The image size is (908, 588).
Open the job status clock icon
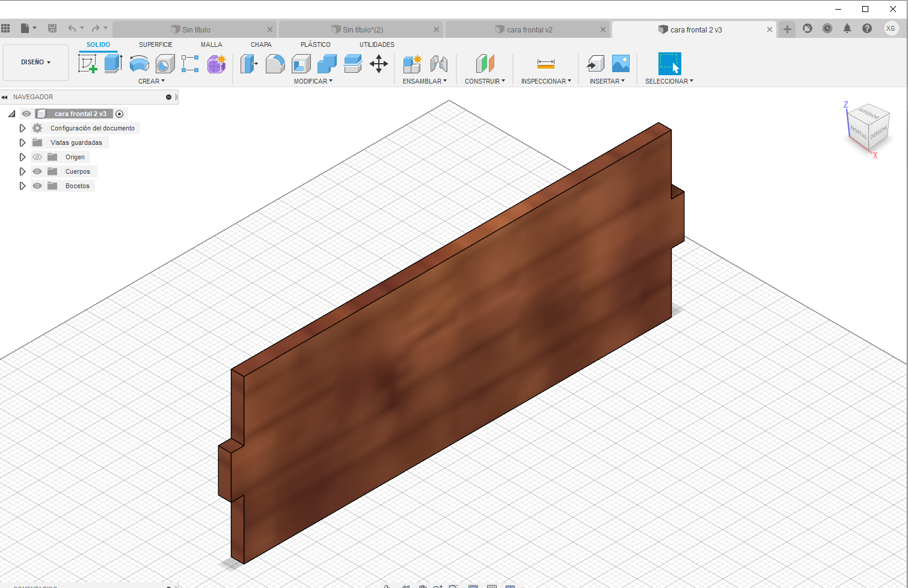tap(827, 28)
